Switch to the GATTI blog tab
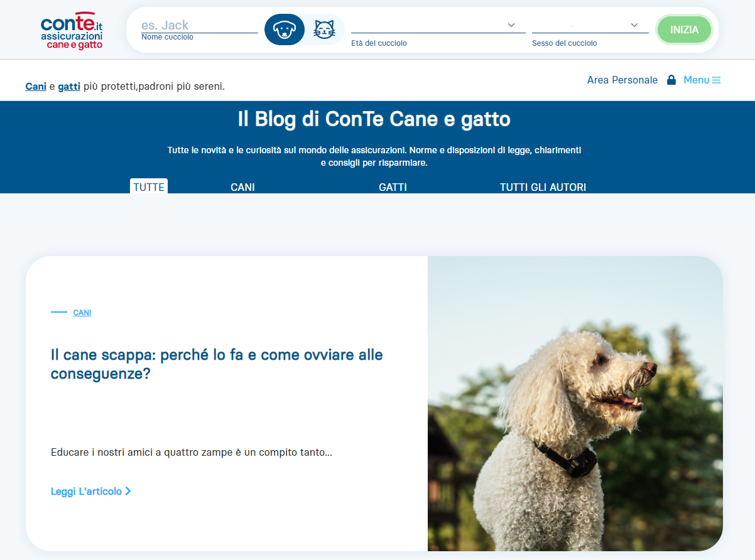Image resolution: width=755 pixels, height=560 pixels. (x=393, y=187)
